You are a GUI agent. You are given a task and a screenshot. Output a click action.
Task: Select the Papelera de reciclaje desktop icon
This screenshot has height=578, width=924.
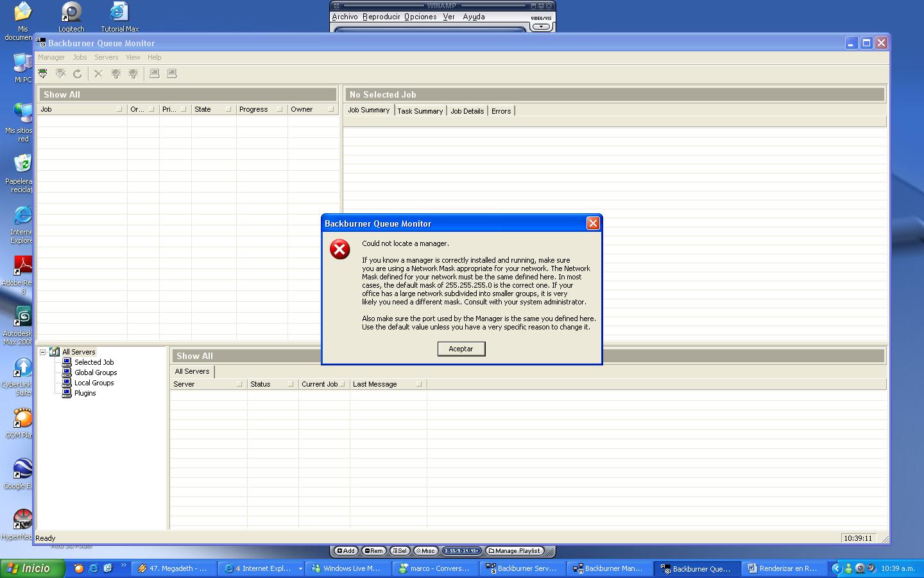coord(22,173)
